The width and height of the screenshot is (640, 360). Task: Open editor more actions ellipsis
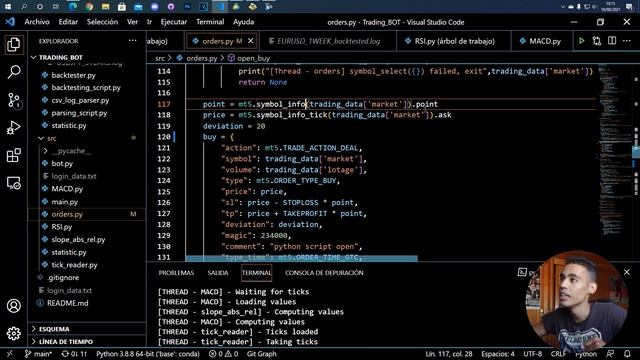(627, 41)
